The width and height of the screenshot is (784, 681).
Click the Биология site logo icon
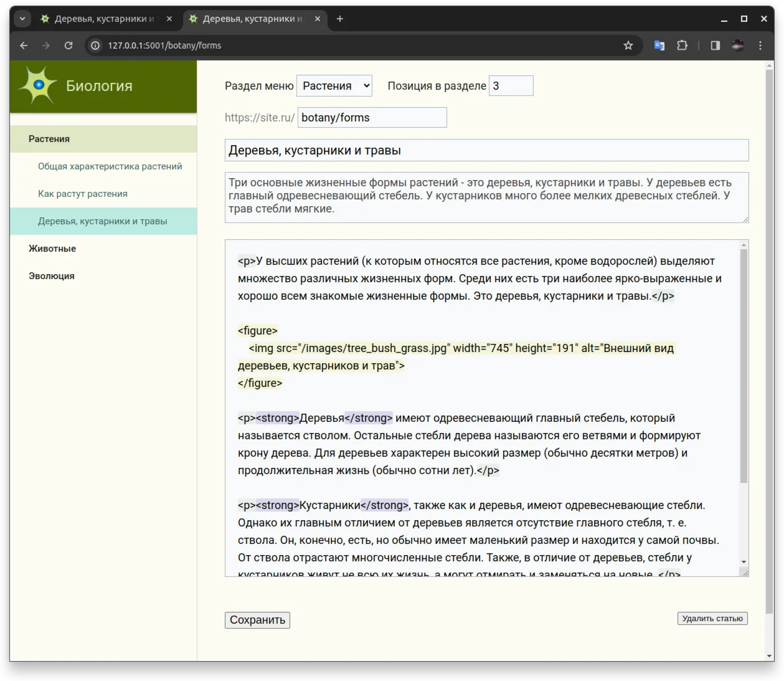click(x=39, y=85)
